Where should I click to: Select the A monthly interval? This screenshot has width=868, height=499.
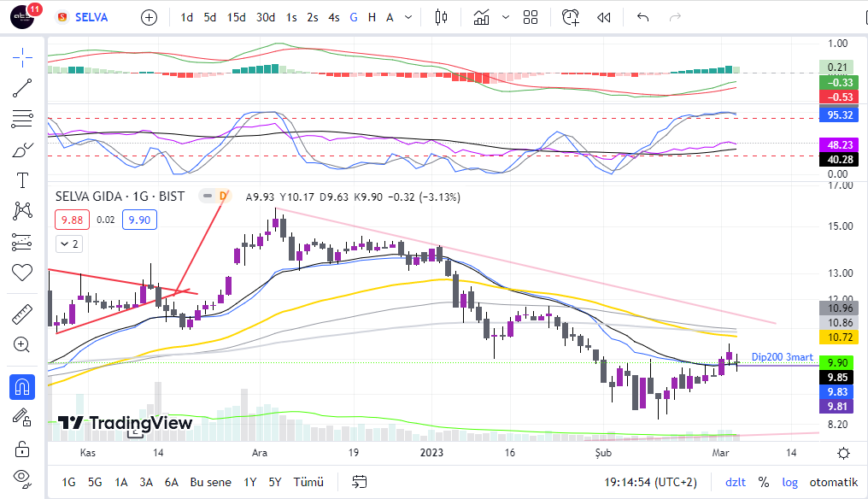390,17
